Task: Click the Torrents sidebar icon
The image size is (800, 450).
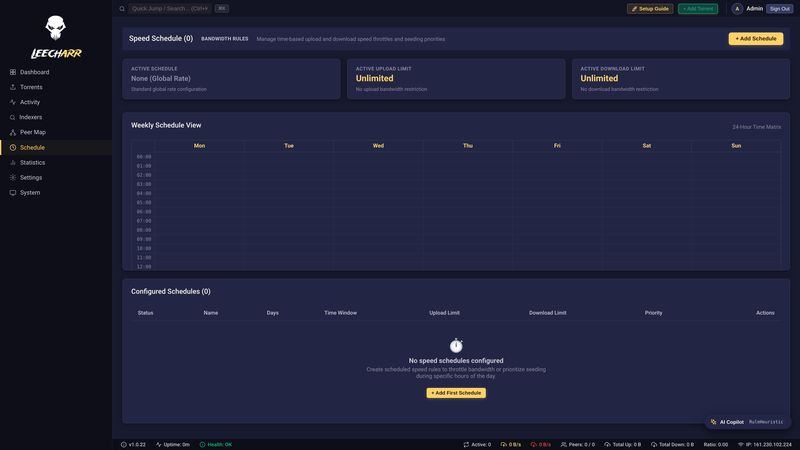Action: pos(13,87)
